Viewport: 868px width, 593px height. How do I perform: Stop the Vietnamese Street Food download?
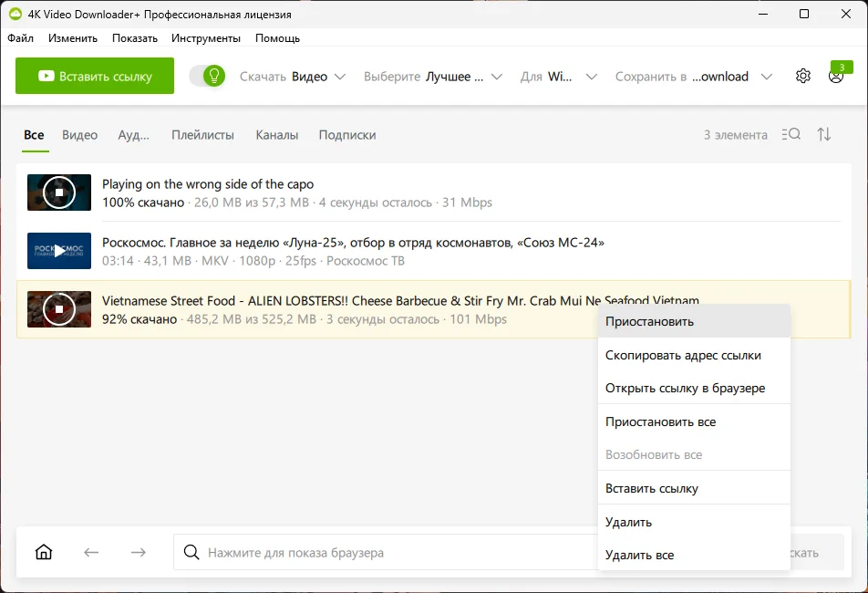click(59, 309)
